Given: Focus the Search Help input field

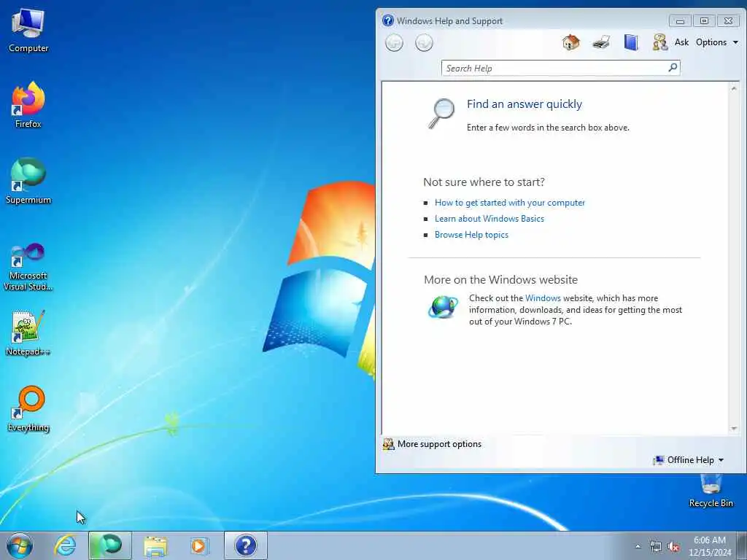Looking at the screenshot, I should point(554,68).
